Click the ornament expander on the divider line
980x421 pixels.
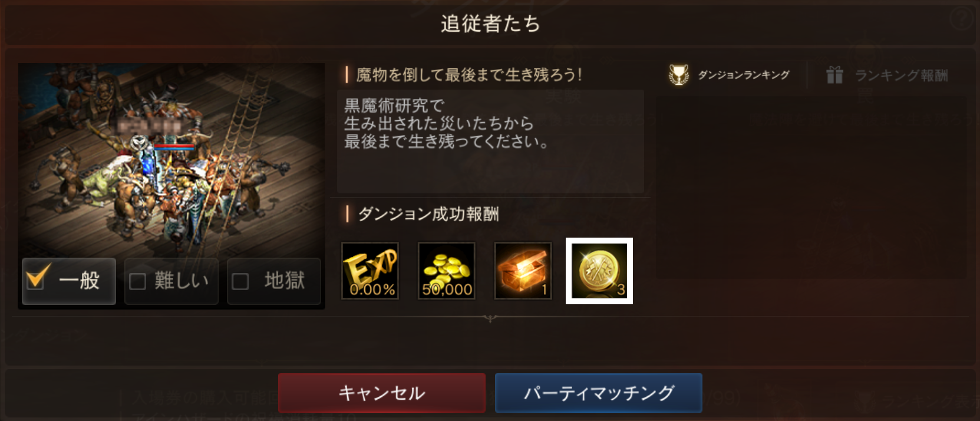click(x=490, y=318)
